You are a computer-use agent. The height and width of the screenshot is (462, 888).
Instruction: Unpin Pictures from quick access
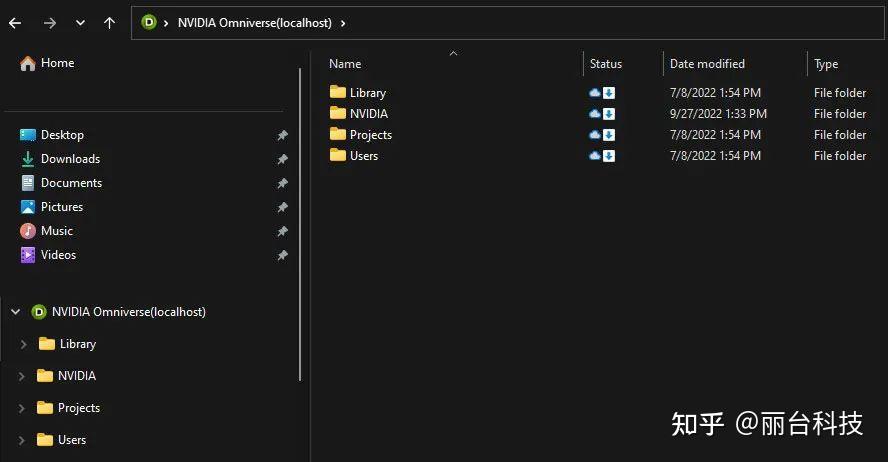point(282,207)
